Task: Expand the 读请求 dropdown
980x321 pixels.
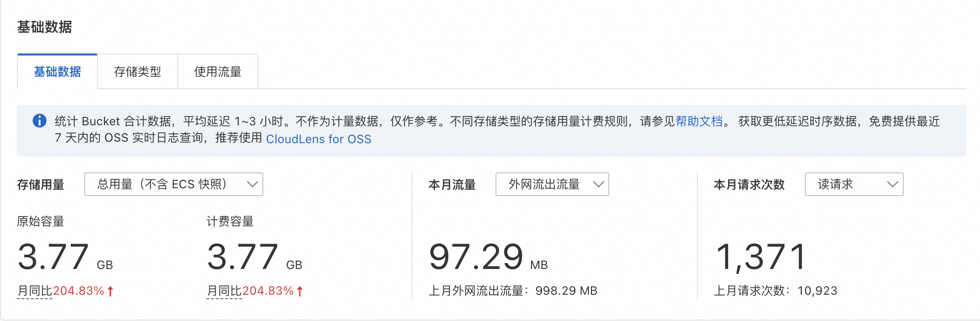Action: 854,184
